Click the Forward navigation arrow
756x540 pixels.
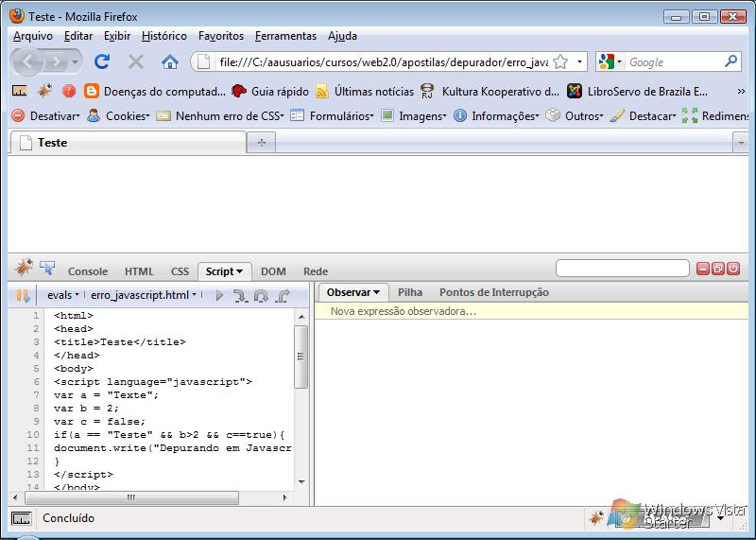point(57,61)
